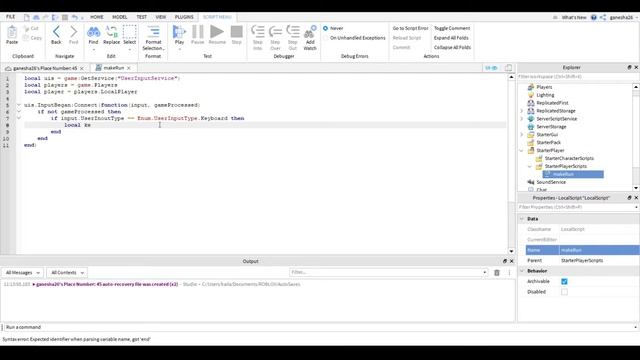Click the Step Over debugger icon
640x360 pixels.
click(x=275, y=32)
